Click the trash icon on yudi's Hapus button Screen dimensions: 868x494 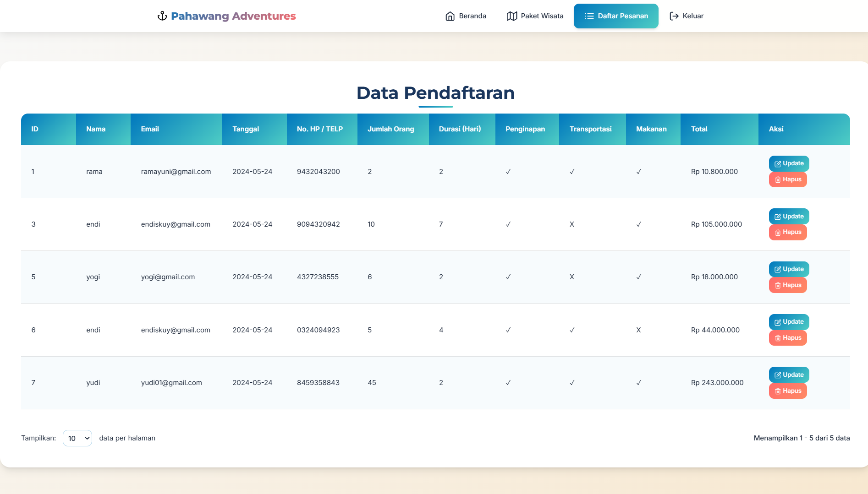[x=778, y=391]
